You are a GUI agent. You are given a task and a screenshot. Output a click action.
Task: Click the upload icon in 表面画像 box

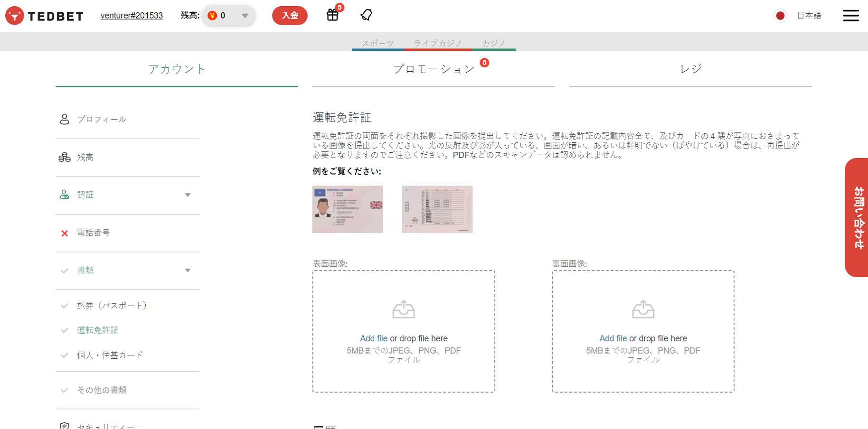[x=404, y=309]
